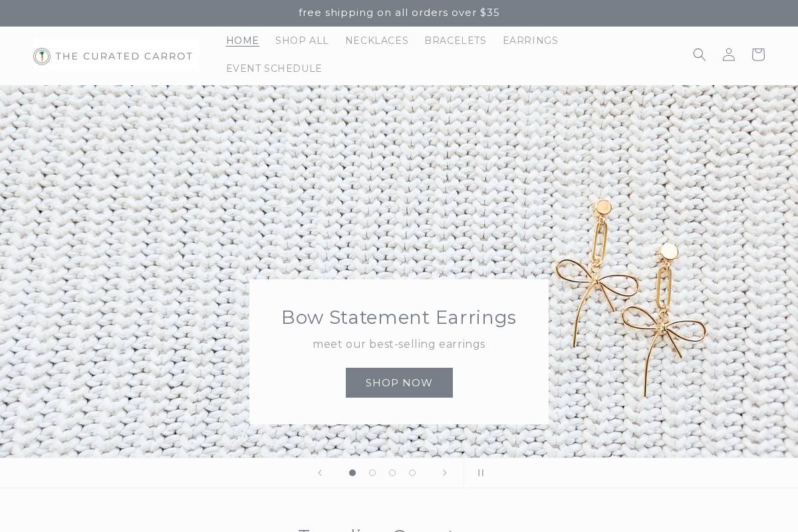Image resolution: width=798 pixels, height=532 pixels.
Task: Click The Curated Carrot logo
Action: point(116,56)
